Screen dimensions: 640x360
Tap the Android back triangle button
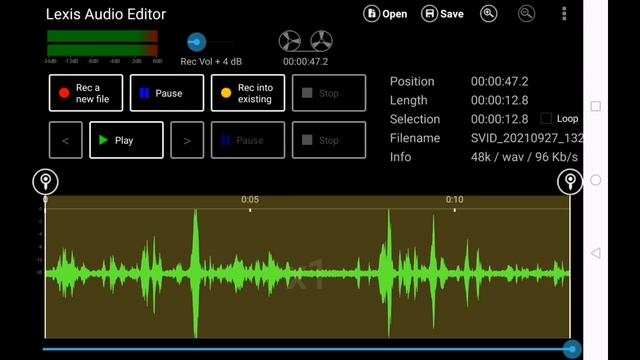point(596,253)
